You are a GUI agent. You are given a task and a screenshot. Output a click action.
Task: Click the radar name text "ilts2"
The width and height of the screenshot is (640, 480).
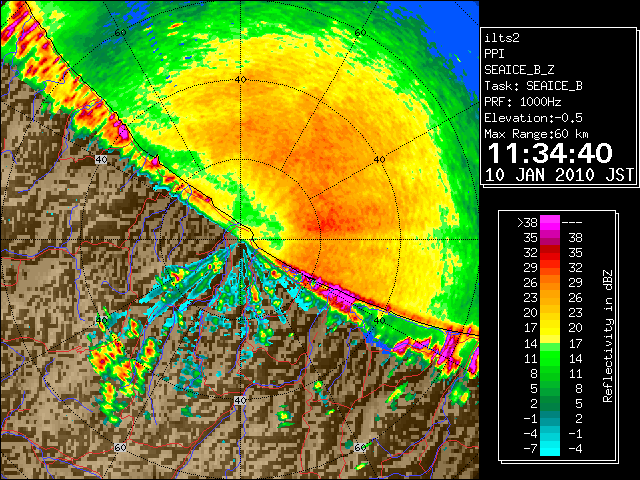(502, 38)
